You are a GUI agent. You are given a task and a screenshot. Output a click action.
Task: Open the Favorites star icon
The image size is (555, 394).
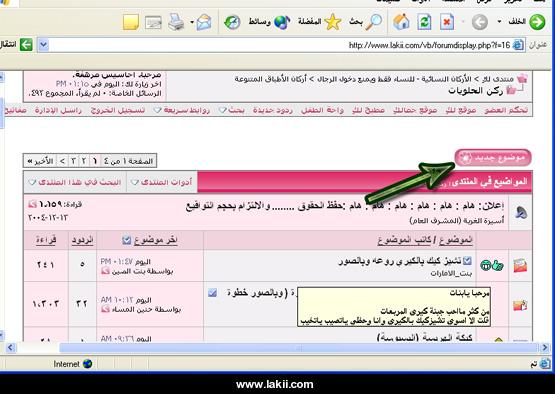click(333, 22)
